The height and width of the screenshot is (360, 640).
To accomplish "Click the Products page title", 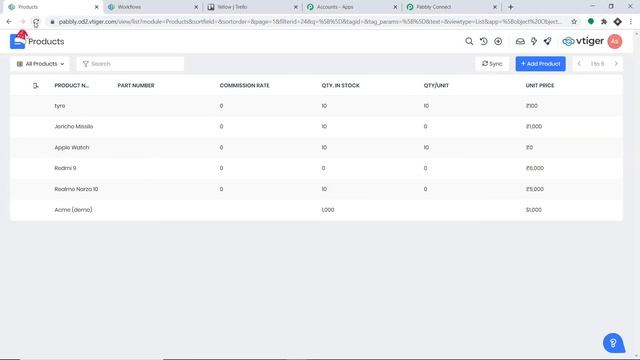I will click(46, 42).
